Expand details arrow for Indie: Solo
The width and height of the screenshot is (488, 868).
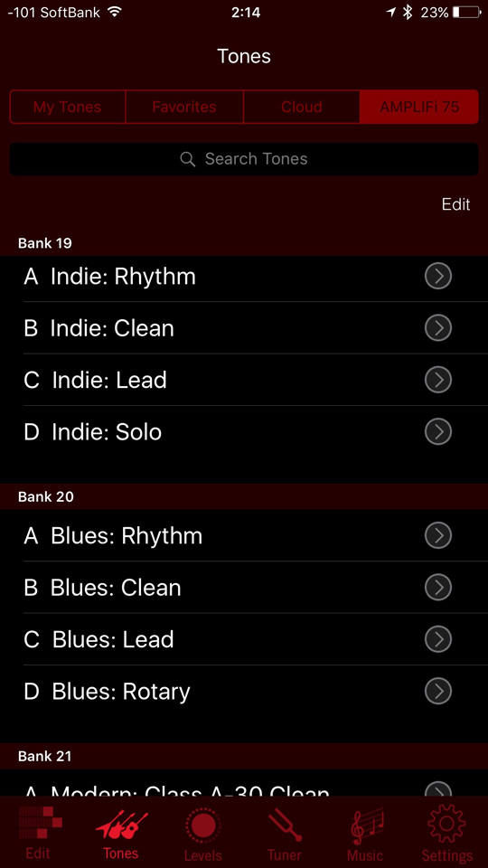438,431
